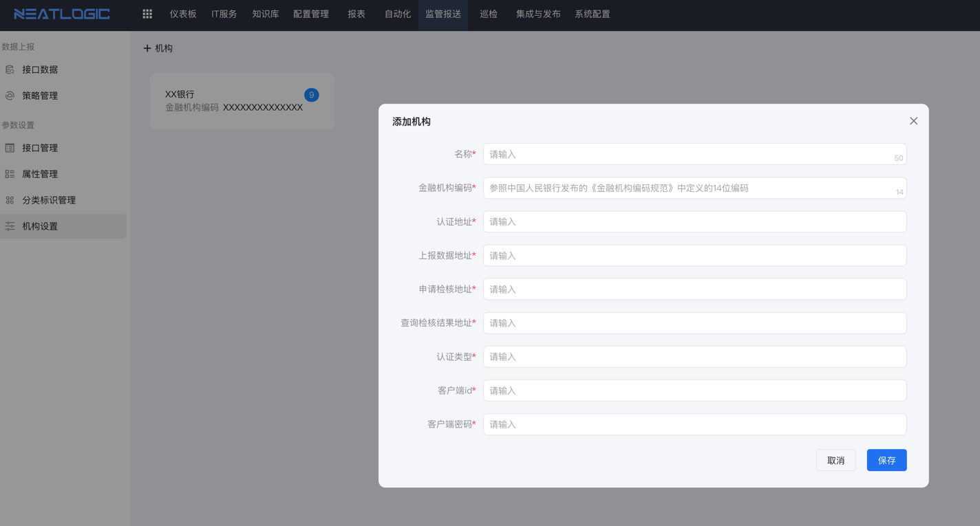
Task: Focus the 名称 input field
Action: click(694, 154)
